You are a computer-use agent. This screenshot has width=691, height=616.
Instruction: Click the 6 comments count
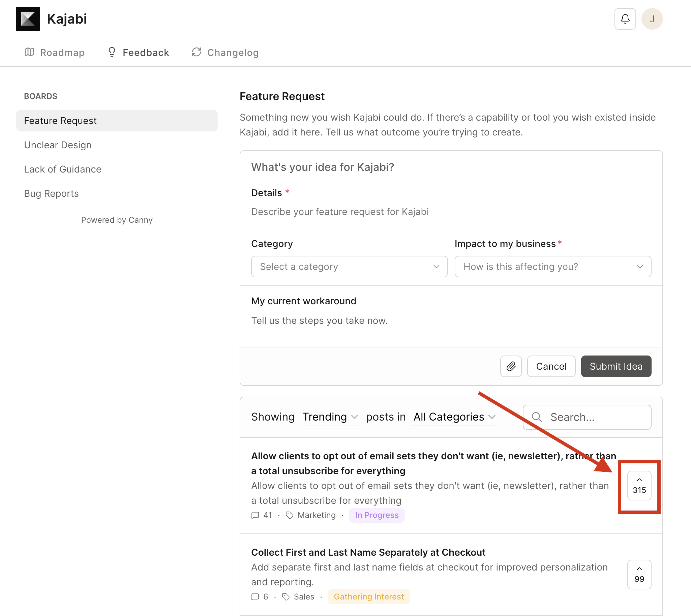pyautogui.click(x=266, y=597)
